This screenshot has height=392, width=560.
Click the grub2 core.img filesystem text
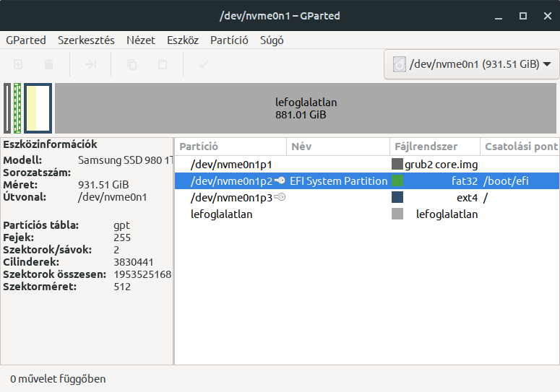[x=441, y=165]
